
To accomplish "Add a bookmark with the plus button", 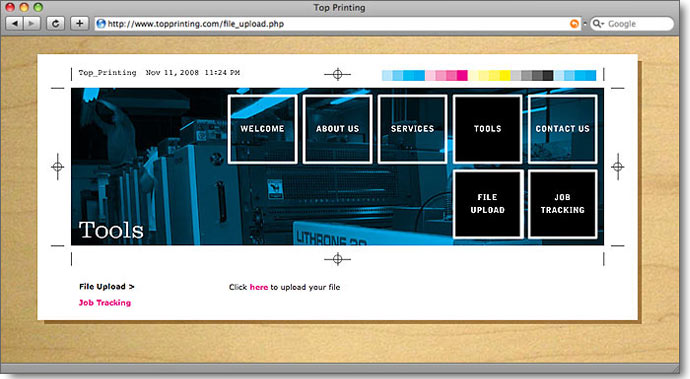I will [x=79, y=23].
